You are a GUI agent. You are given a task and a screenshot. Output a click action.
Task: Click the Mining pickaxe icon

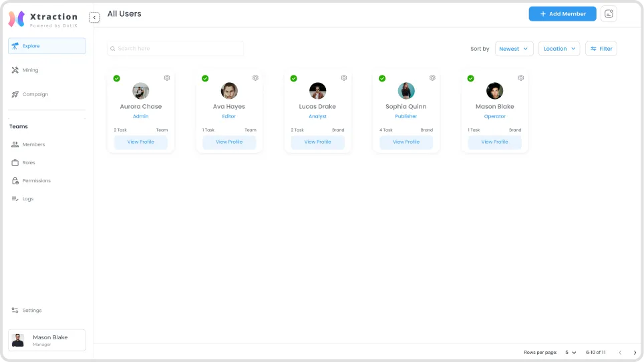point(15,70)
